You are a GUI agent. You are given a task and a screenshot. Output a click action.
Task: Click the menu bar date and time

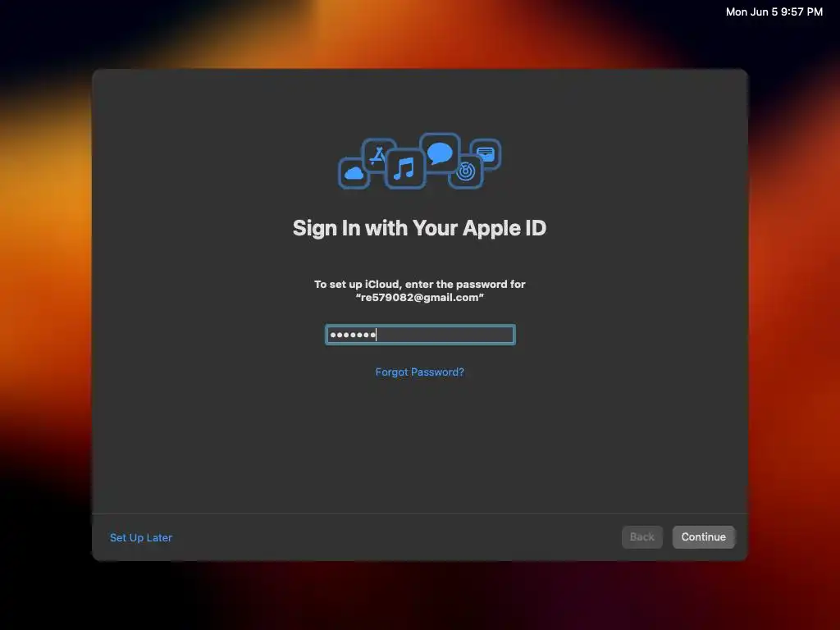pyautogui.click(x=774, y=11)
